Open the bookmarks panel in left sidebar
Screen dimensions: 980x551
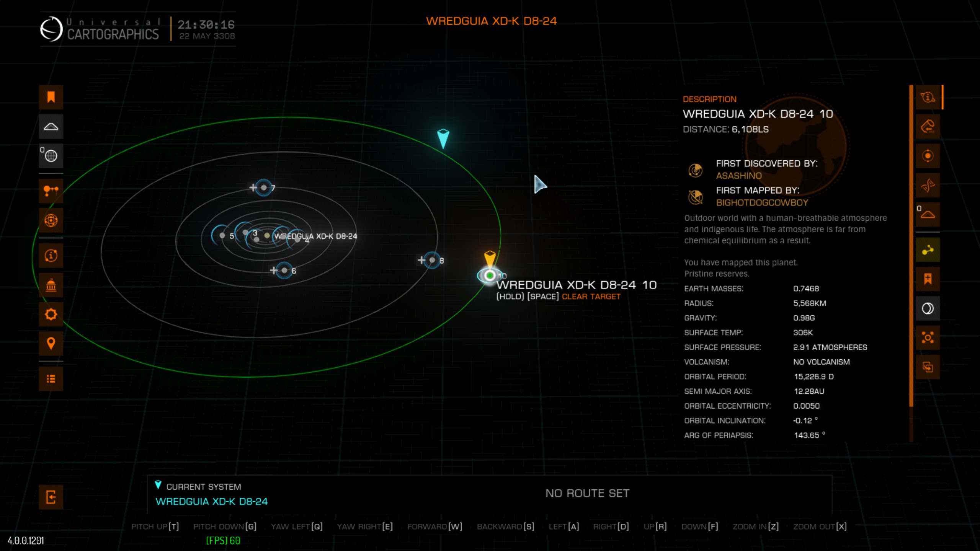(x=51, y=97)
